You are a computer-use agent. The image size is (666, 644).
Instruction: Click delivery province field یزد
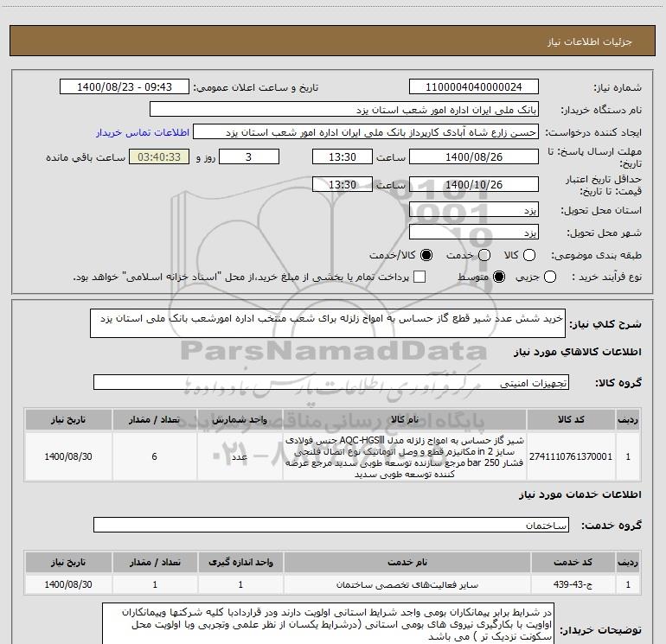click(x=474, y=210)
